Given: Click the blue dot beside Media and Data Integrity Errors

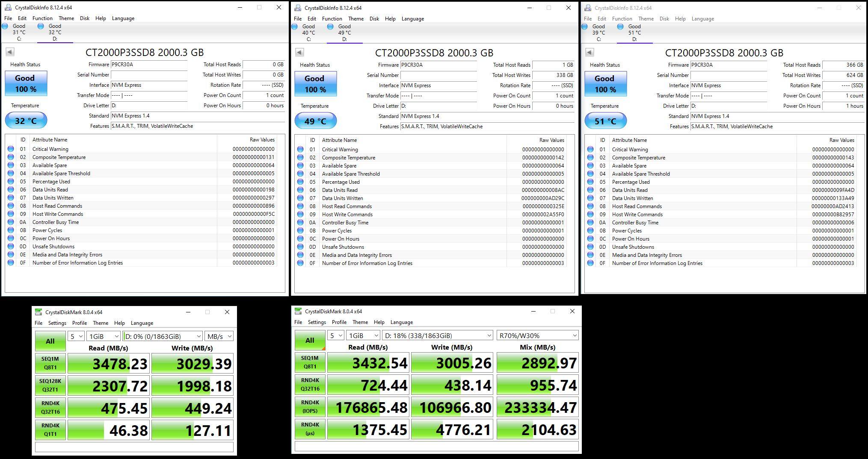Looking at the screenshot, I should 12,255.
